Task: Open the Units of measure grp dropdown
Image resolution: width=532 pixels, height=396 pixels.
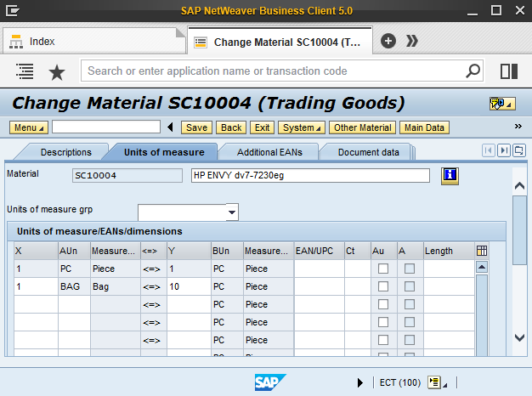Action: 232,212
